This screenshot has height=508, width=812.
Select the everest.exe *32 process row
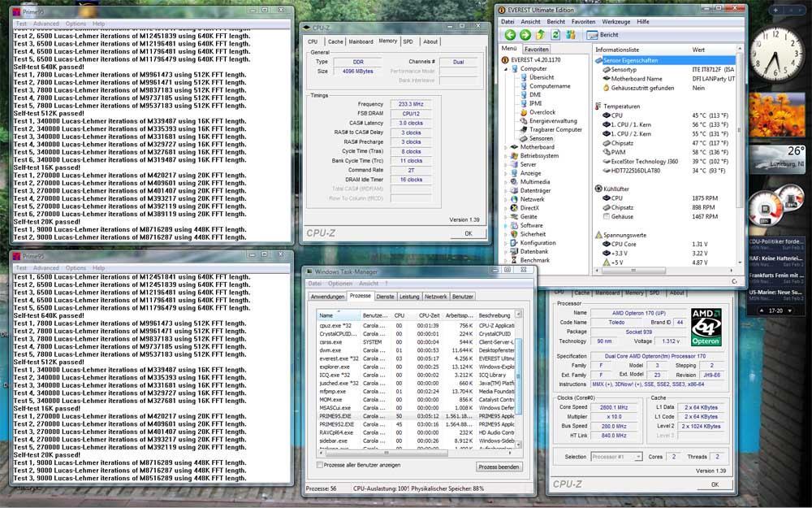point(416,358)
